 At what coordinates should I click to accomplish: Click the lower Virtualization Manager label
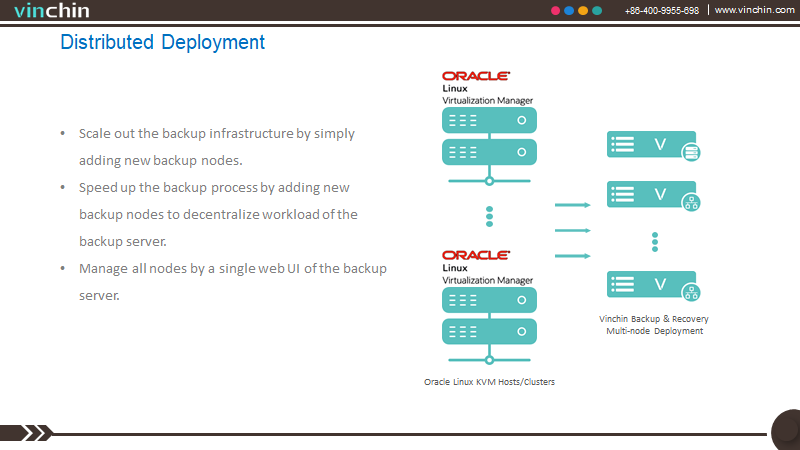[x=488, y=280]
